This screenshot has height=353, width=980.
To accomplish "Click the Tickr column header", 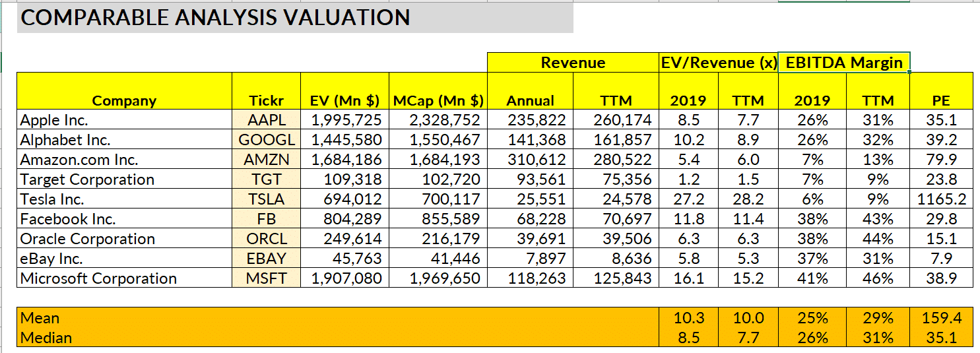I will click(x=266, y=100).
